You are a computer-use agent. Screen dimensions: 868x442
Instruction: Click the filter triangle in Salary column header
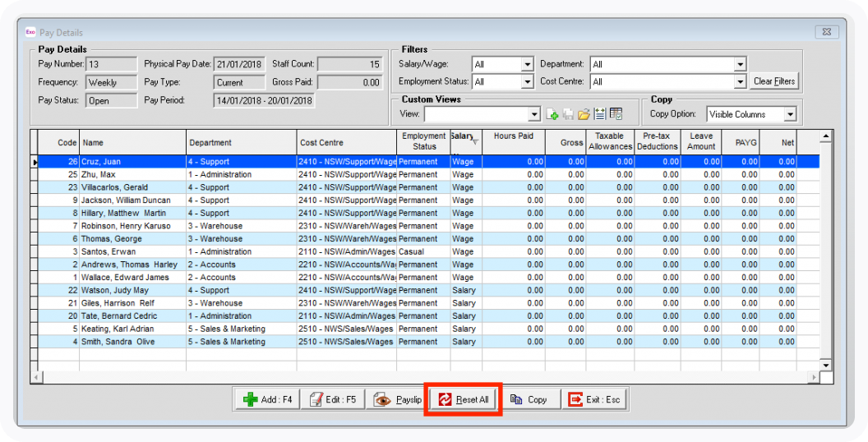point(475,142)
